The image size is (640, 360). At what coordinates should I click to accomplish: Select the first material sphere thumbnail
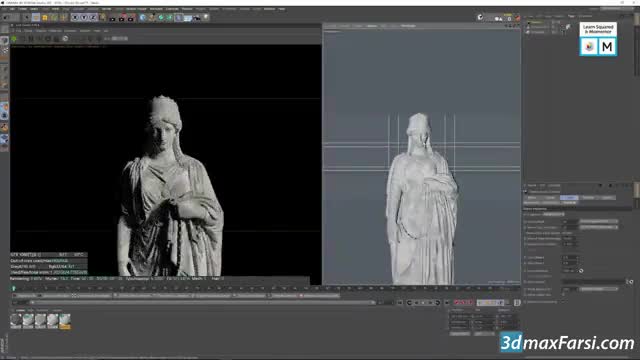tap(16, 321)
